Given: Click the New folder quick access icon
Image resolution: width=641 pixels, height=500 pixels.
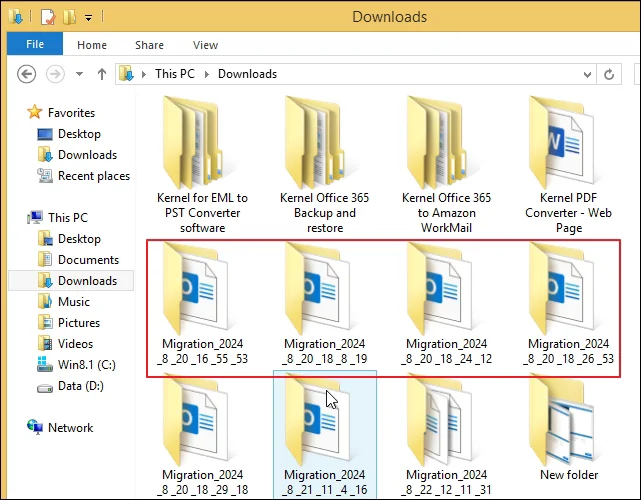Looking at the screenshot, I should 69,17.
